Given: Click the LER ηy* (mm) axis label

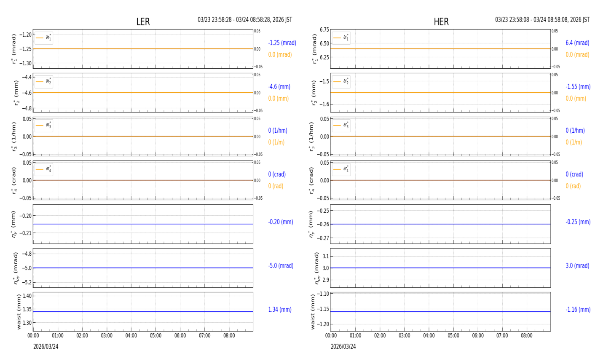Looking at the screenshot, I should [x=14, y=224].
